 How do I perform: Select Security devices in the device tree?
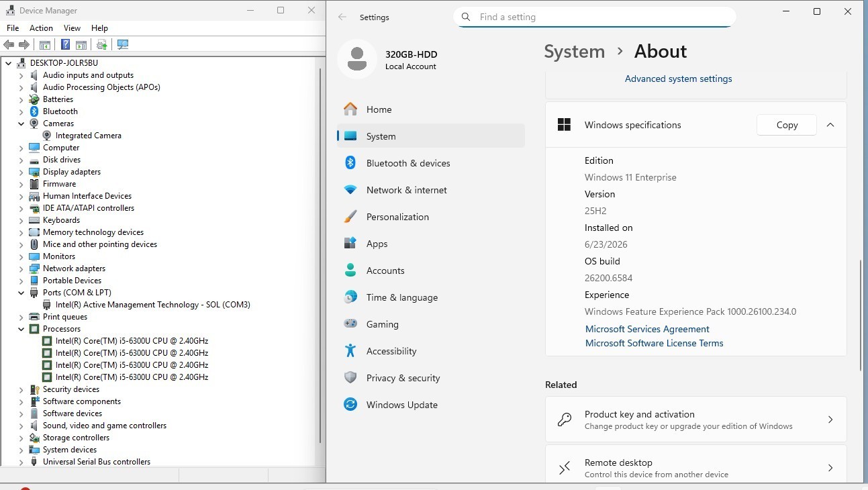pyautogui.click(x=71, y=389)
